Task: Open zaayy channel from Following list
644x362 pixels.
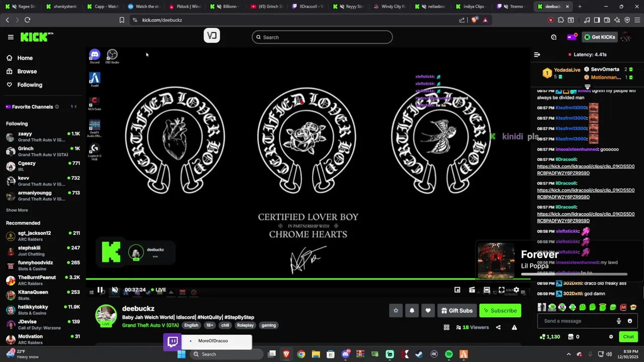Action: pos(43,137)
